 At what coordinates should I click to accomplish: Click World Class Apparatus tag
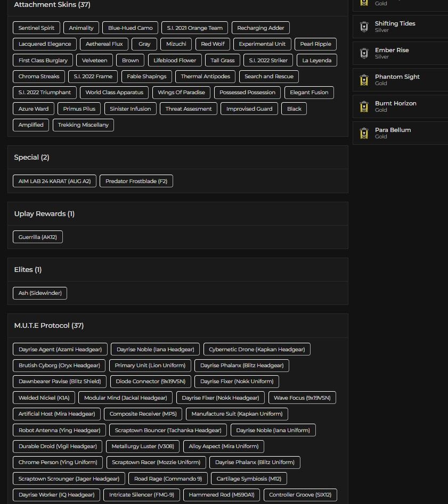coord(114,93)
